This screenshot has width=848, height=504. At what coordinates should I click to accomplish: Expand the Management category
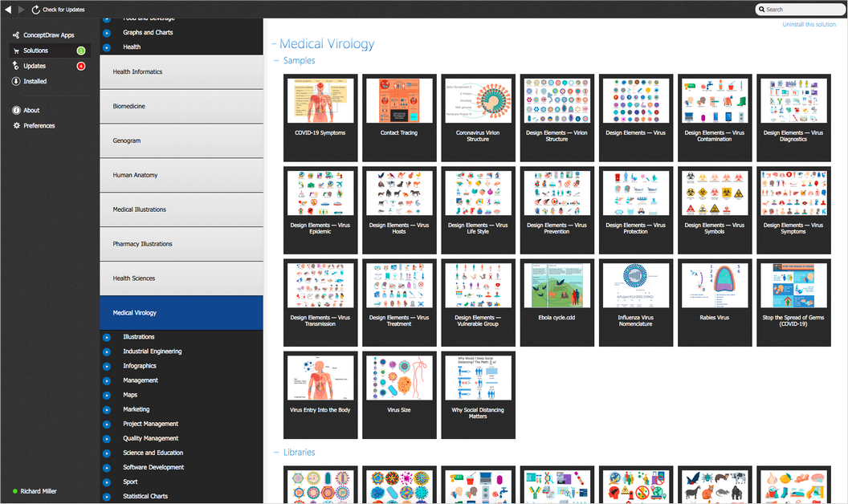[x=107, y=380]
